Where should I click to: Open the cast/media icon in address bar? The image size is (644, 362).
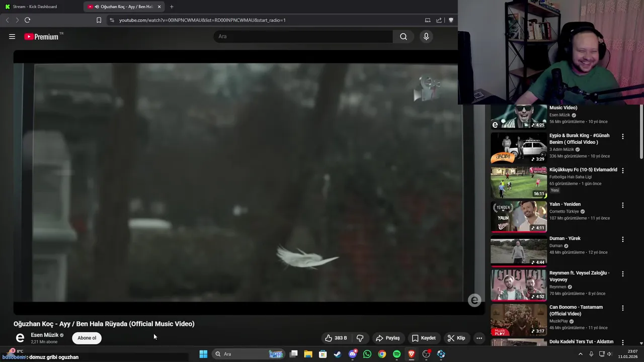[x=428, y=20]
